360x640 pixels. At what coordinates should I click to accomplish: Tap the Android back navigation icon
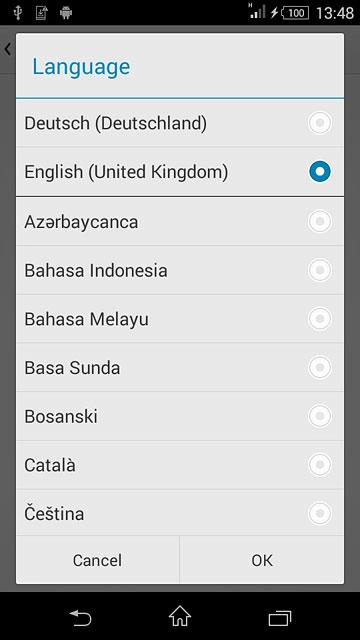click(x=80, y=617)
